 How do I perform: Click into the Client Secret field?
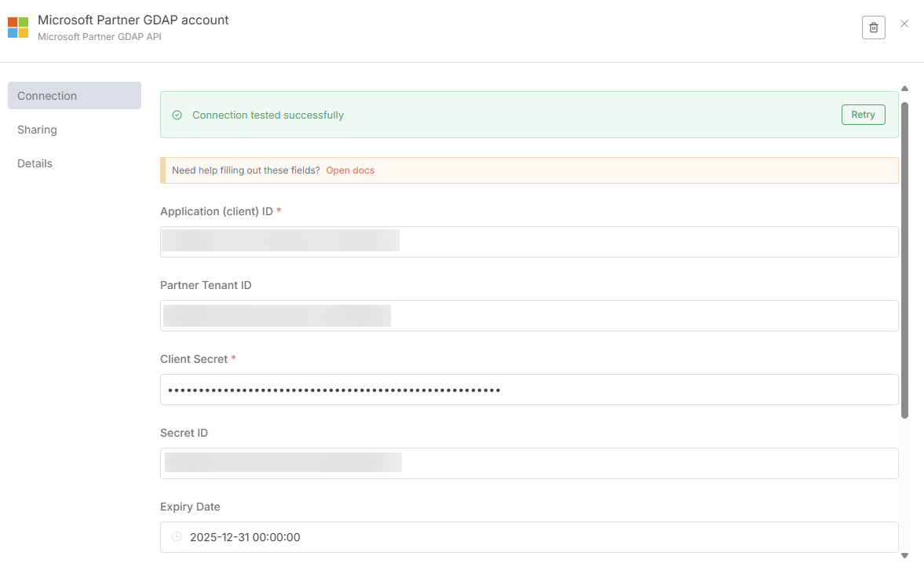click(x=529, y=390)
